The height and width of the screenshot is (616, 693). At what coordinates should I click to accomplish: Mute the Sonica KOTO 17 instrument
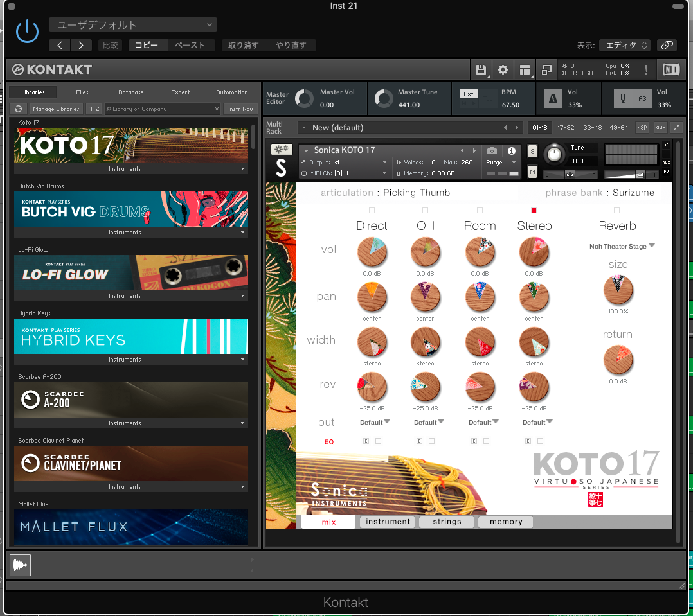tap(532, 172)
